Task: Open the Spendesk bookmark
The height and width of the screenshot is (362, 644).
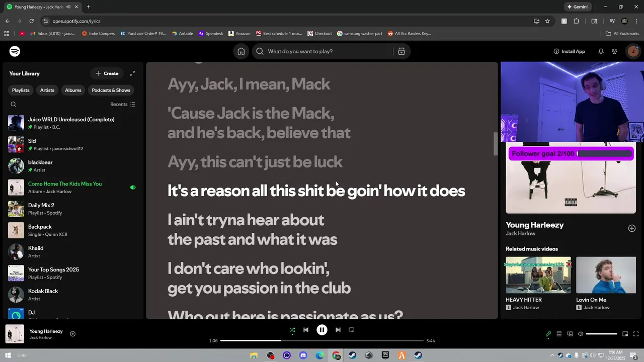Action: click(211, 34)
